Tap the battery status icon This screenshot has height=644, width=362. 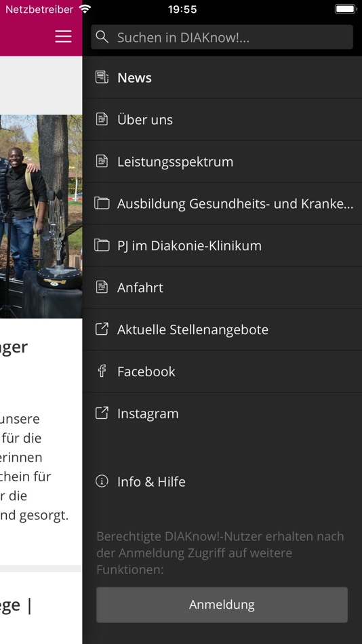(x=345, y=9)
